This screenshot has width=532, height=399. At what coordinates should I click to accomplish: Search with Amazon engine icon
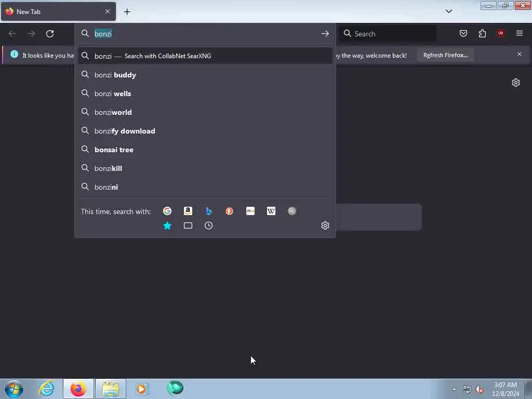(x=188, y=211)
